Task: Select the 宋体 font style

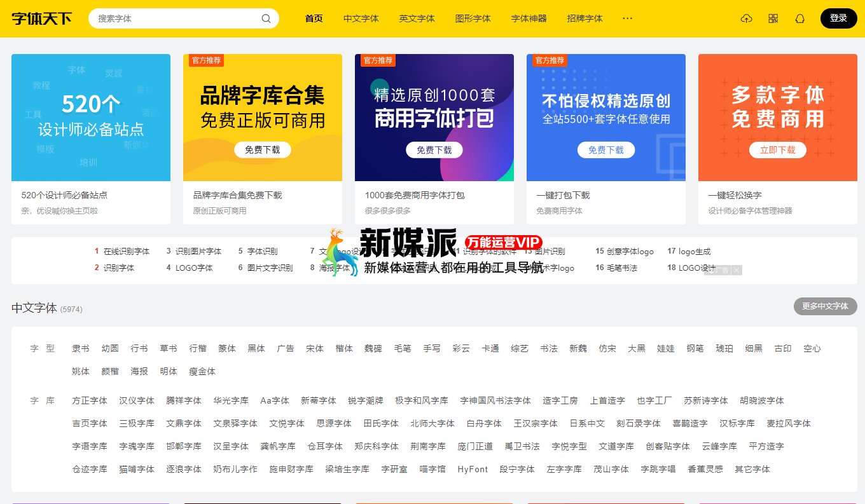Action: [315, 348]
